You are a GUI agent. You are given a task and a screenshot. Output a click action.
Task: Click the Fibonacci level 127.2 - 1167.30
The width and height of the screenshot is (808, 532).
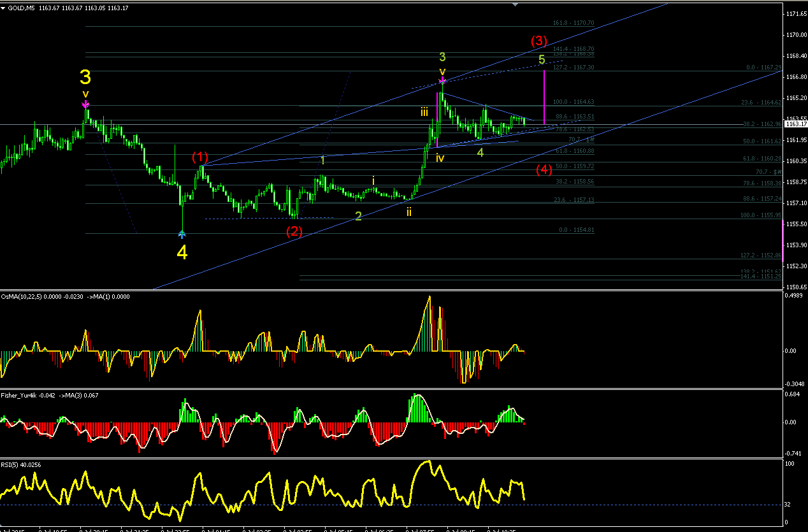pyautogui.click(x=574, y=67)
